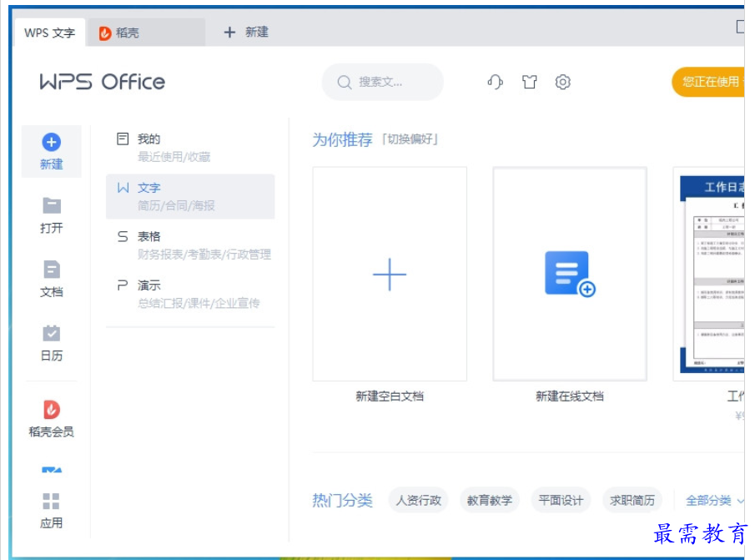Select 文字 简历/合同/海报 category
The image size is (755, 560).
(x=190, y=196)
